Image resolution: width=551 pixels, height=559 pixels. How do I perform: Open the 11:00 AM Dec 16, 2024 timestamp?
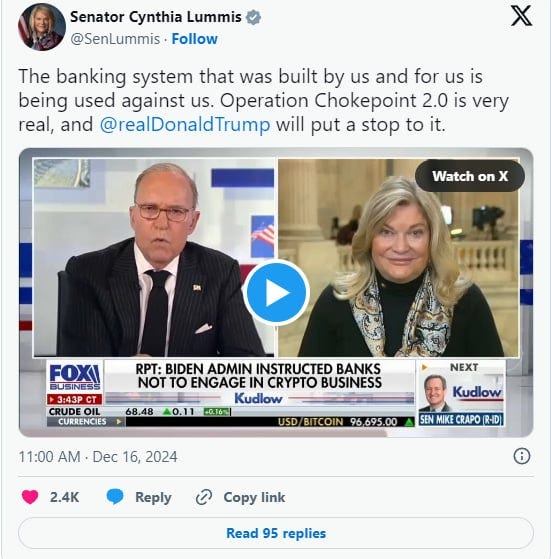[98, 457]
